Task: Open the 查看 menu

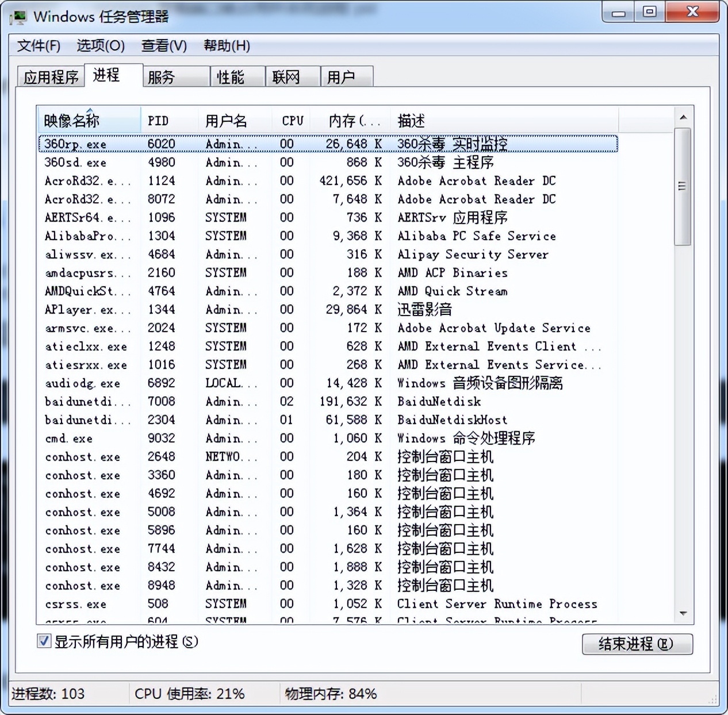Action: click(164, 45)
